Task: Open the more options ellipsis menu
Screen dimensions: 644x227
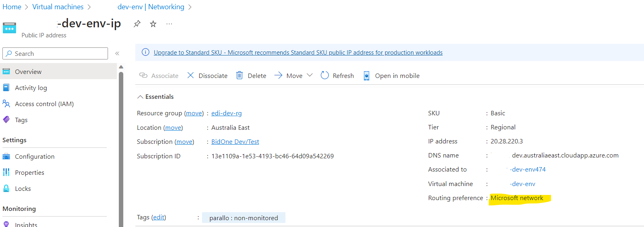Action: coord(169,24)
